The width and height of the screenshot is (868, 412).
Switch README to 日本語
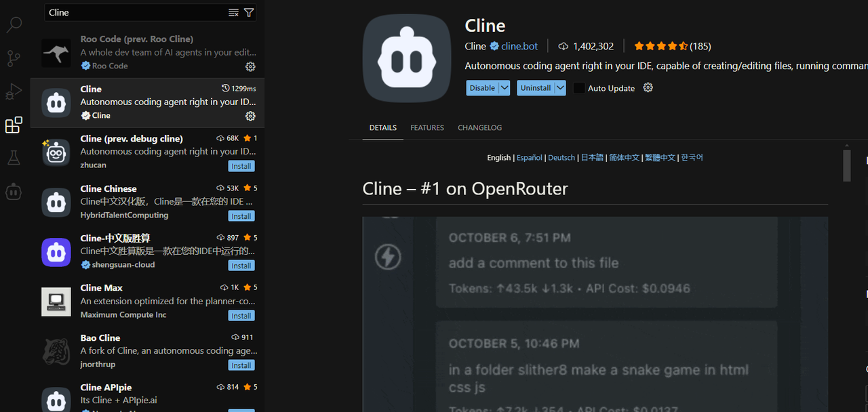coord(592,157)
